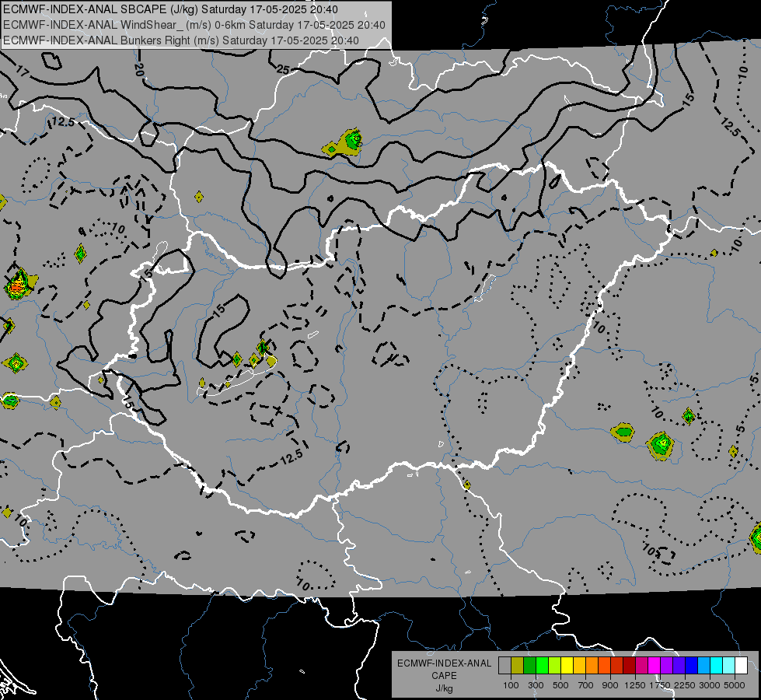Image resolution: width=761 pixels, height=700 pixels.
Task: Click the legend value 900
Action: tap(610, 685)
